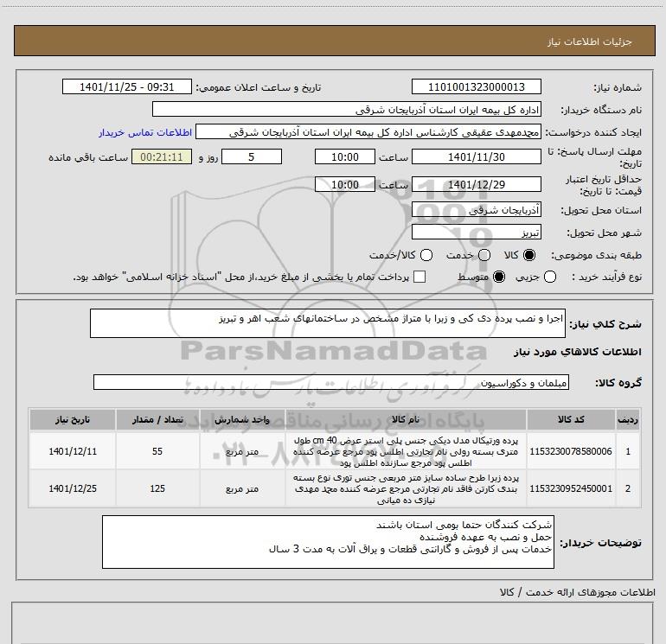Click the تعداد / مقدار column header

tap(157, 420)
